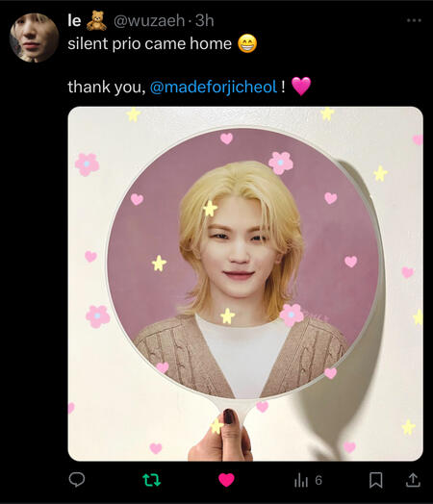The image size is (433, 504).
Task: Click the hand holding the mirror handle
Action: click(x=222, y=437)
